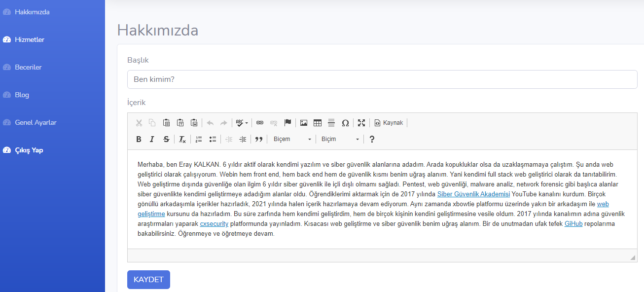Image resolution: width=644 pixels, height=292 pixels.
Task: Open the Biçim paragraph format dropdown
Action: (x=340, y=139)
